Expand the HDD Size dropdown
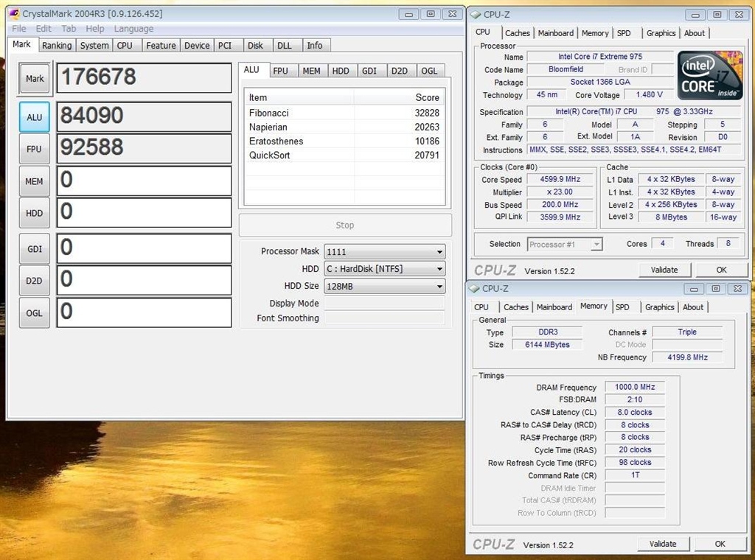This screenshot has width=755, height=560. (x=384, y=286)
